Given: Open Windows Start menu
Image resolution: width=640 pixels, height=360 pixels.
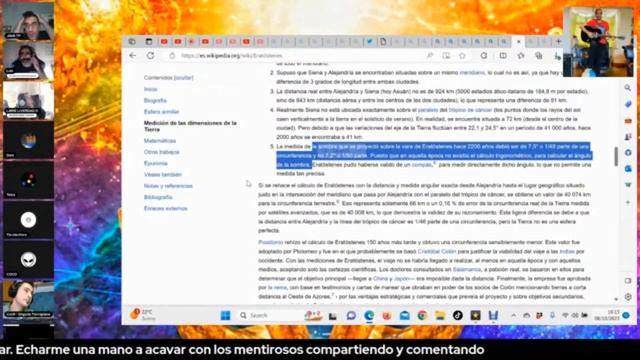Looking at the screenshot, I should click(x=225, y=315).
